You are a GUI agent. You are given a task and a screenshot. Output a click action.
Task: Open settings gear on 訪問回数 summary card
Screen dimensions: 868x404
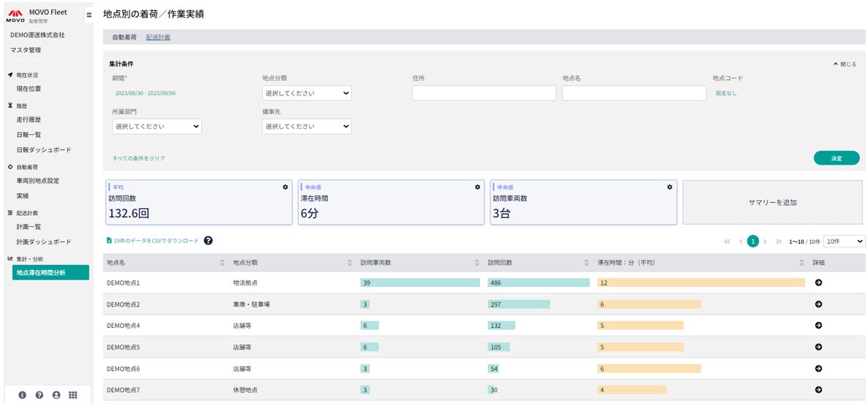click(285, 187)
